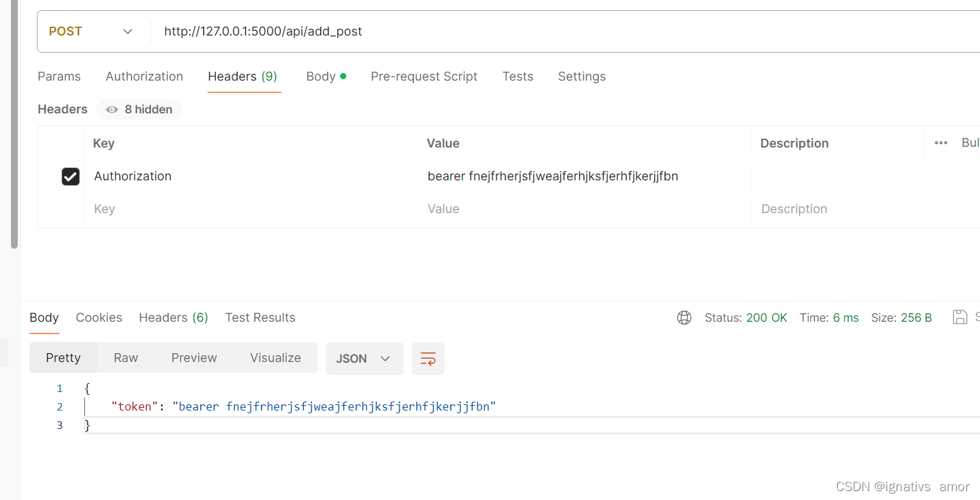Open the request Settings tab
The image size is (980, 500).
582,77
